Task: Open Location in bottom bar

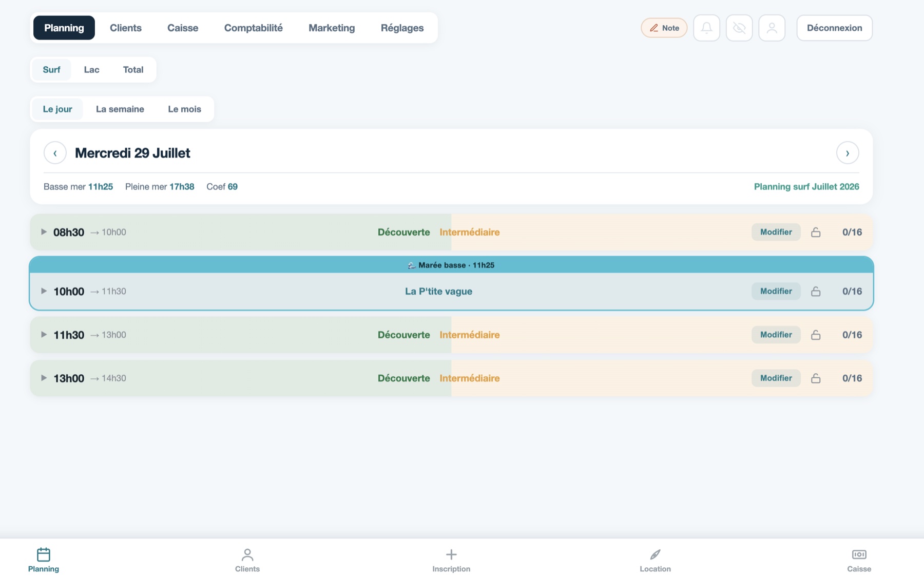Action: [655, 560]
